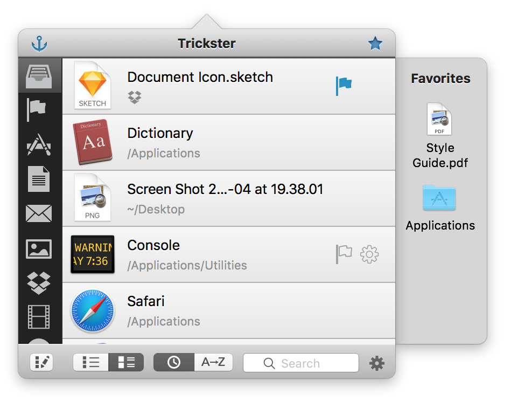Click the Dictionary app icon
532x401 pixels.
point(92,142)
